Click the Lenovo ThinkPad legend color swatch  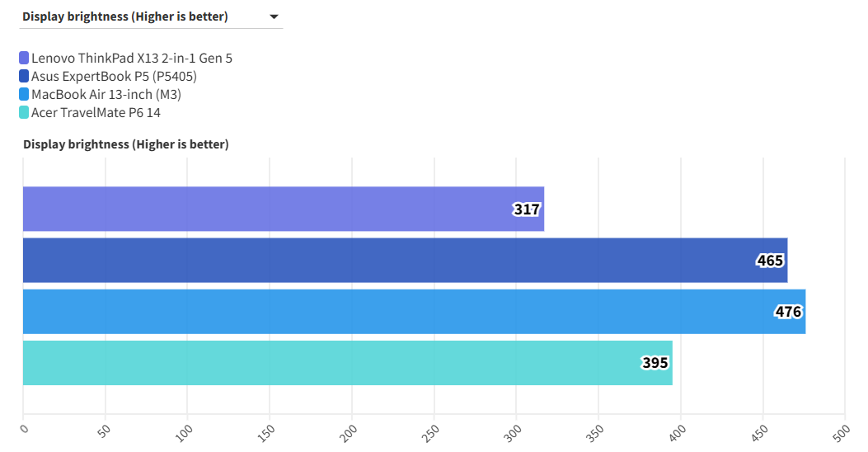[24, 58]
